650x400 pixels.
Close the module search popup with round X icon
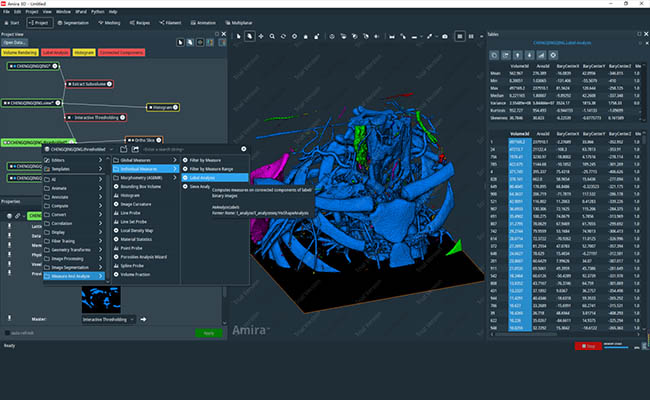pos(244,149)
